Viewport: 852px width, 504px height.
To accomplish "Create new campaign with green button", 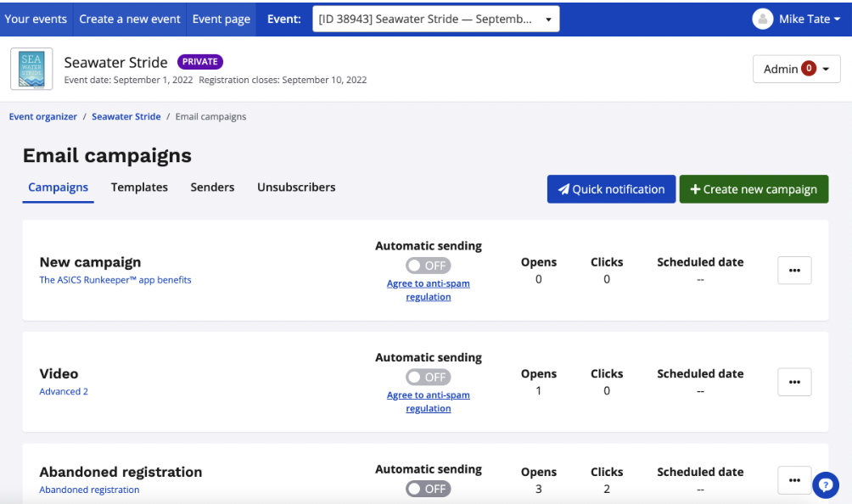I will point(754,189).
